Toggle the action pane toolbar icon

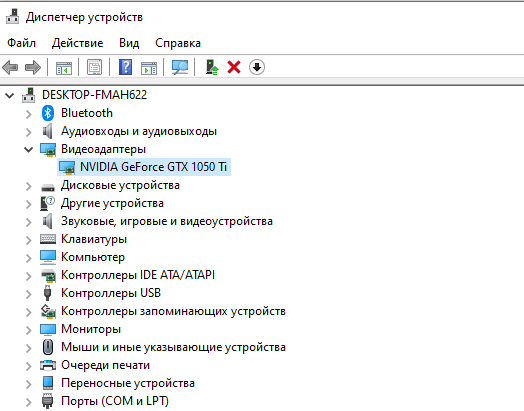click(x=149, y=68)
